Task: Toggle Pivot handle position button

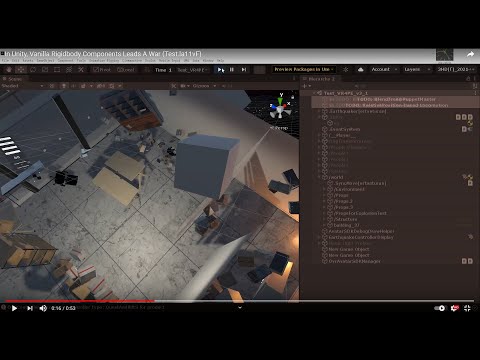Action: click(x=102, y=69)
